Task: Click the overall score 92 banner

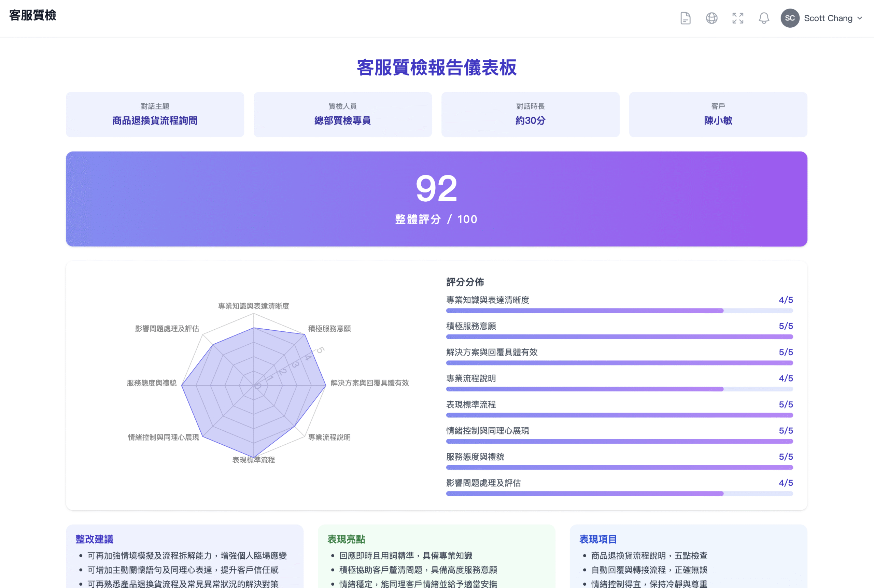Action: click(436, 199)
